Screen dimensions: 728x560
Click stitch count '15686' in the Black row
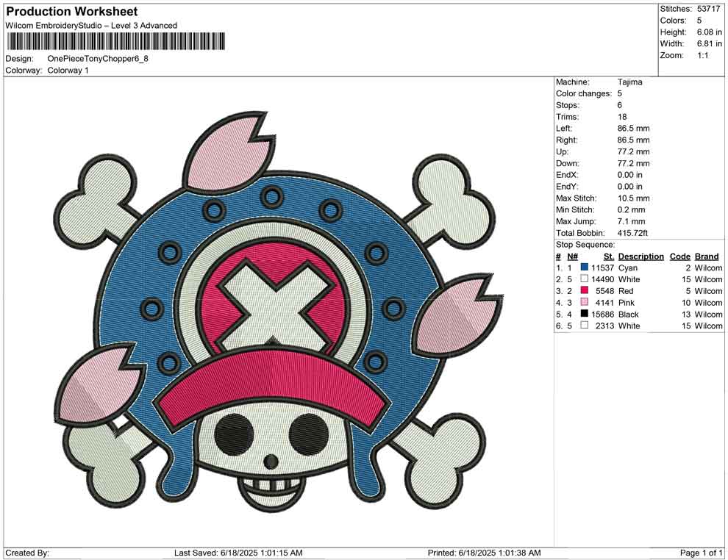[x=603, y=314]
